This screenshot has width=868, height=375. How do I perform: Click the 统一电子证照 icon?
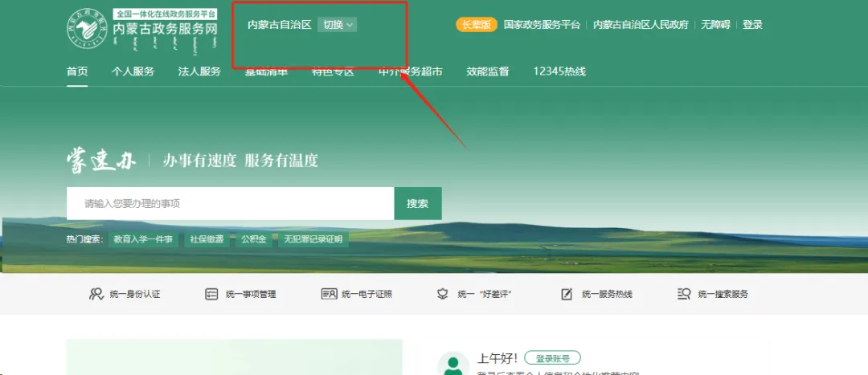(x=329, y=294)
